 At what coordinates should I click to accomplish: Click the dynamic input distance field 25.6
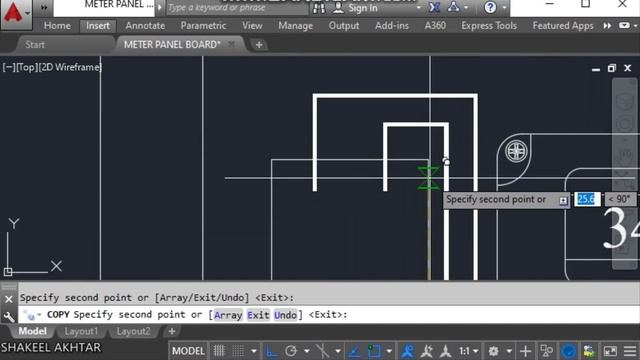(x=587, y=199)
